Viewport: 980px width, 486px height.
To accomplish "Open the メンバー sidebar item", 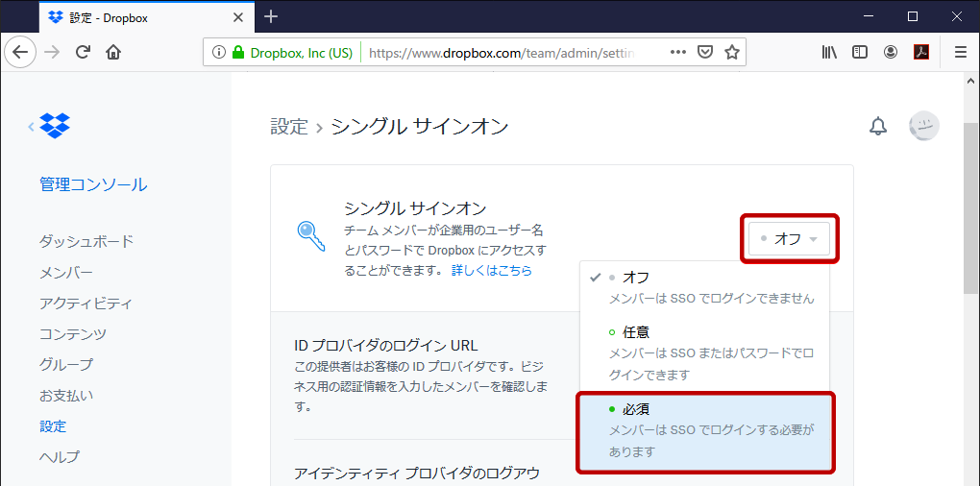I will [x=66, y=273].
